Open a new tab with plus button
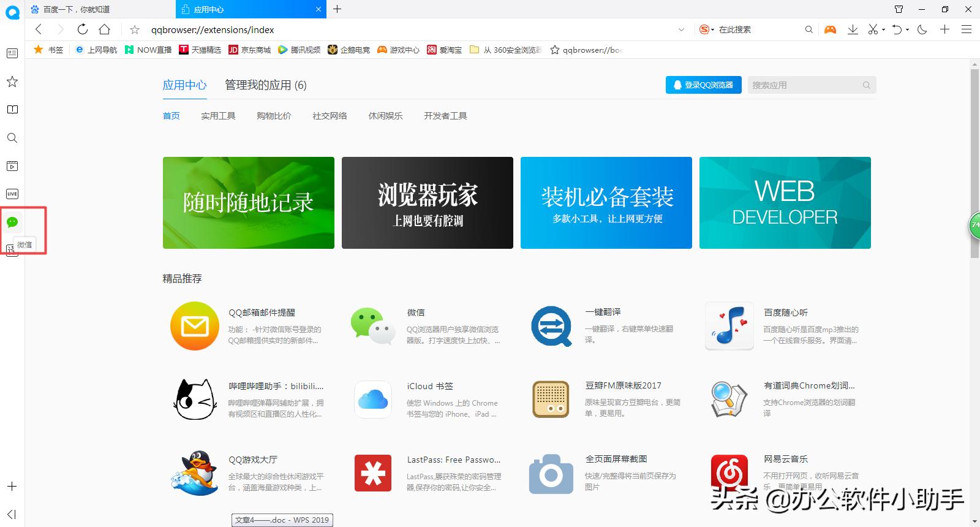 click(337, 9)
